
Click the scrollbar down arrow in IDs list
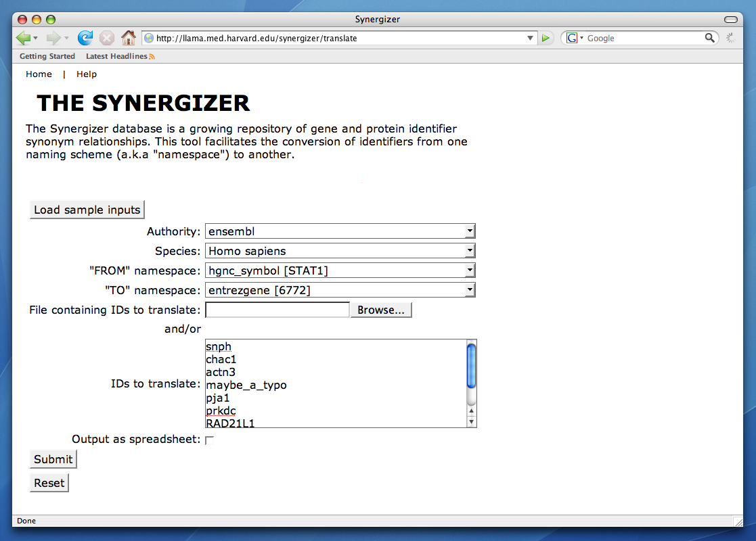[472, 422]
